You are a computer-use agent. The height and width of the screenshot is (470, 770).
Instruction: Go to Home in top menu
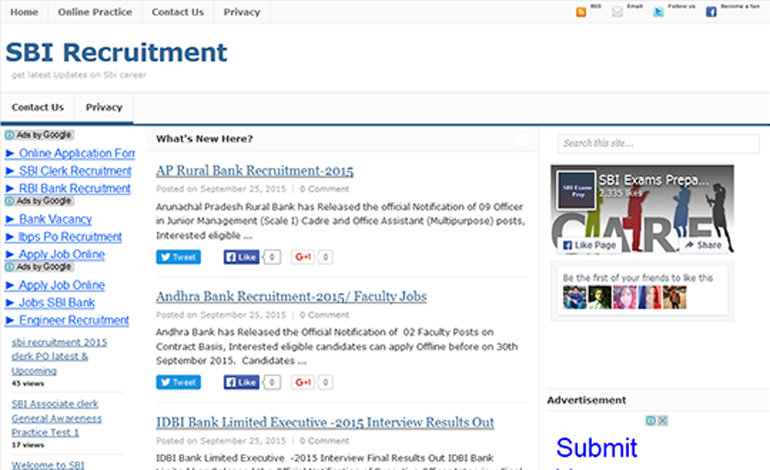[24, 12]
